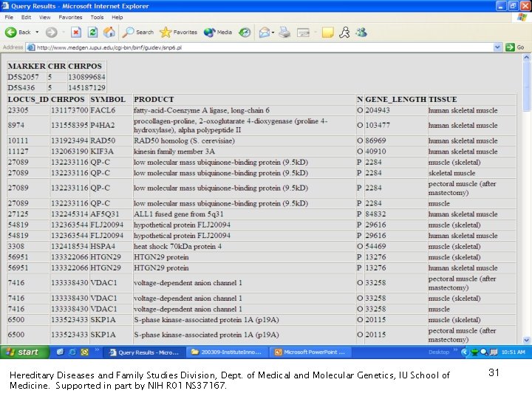The image size is (532, 399).
Task: Click the third quick launch icon
Action: (x=84, y=352)
